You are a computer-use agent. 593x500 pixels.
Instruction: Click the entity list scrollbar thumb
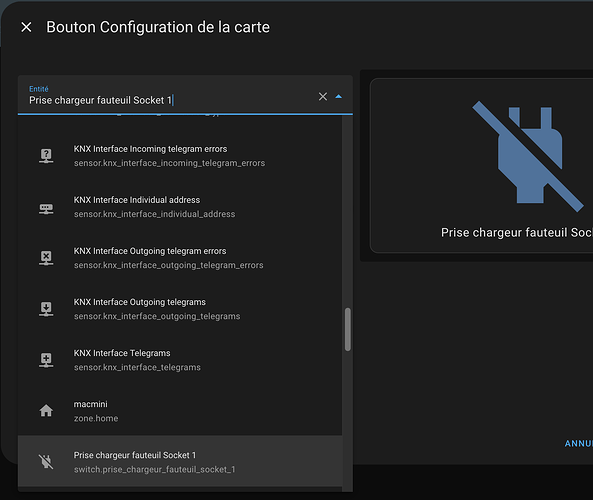[348, 329]
